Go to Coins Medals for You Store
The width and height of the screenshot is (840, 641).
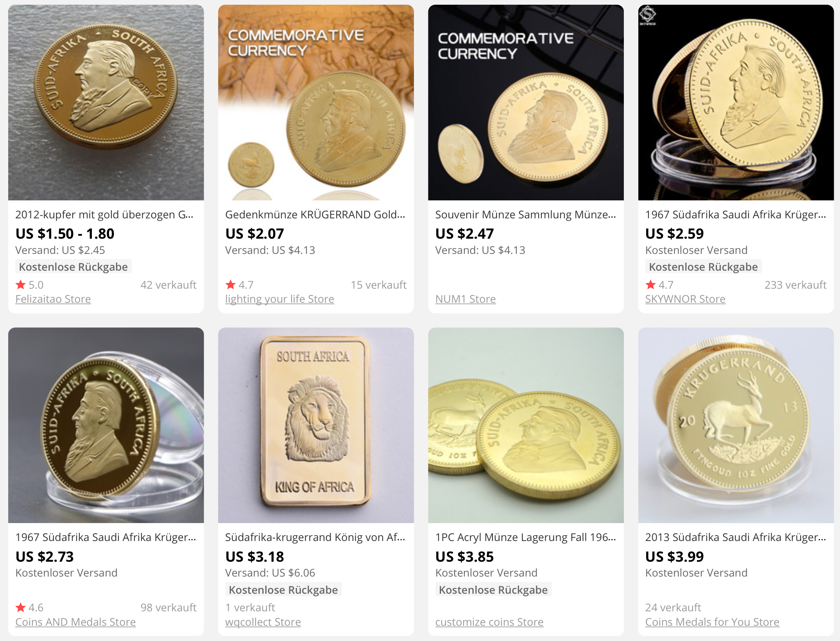(x=712, y=622)
